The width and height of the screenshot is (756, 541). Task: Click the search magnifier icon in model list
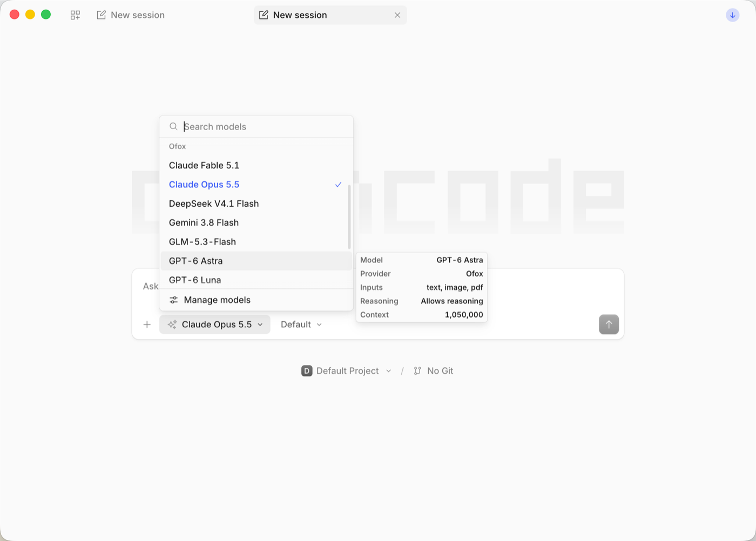click(173, 126)
